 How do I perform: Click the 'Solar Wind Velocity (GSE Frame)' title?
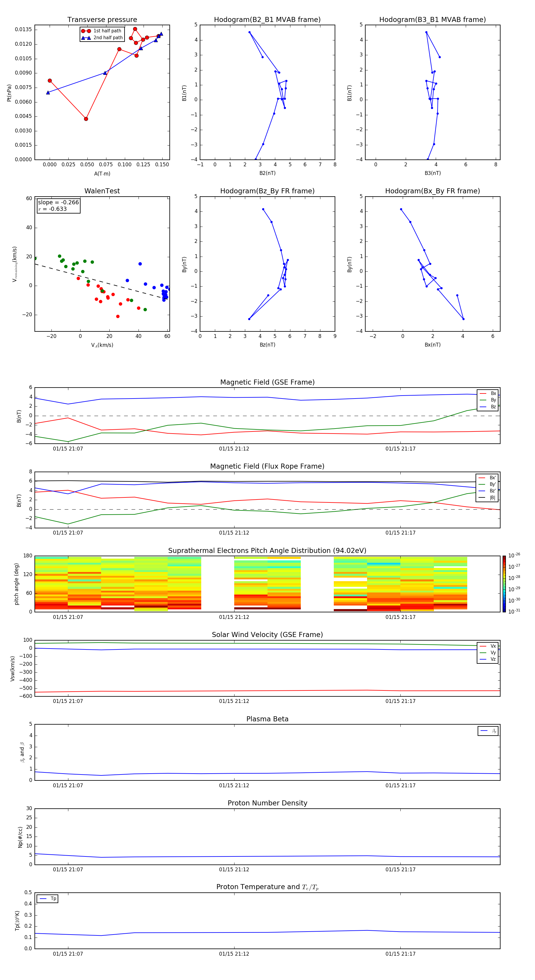267,635
